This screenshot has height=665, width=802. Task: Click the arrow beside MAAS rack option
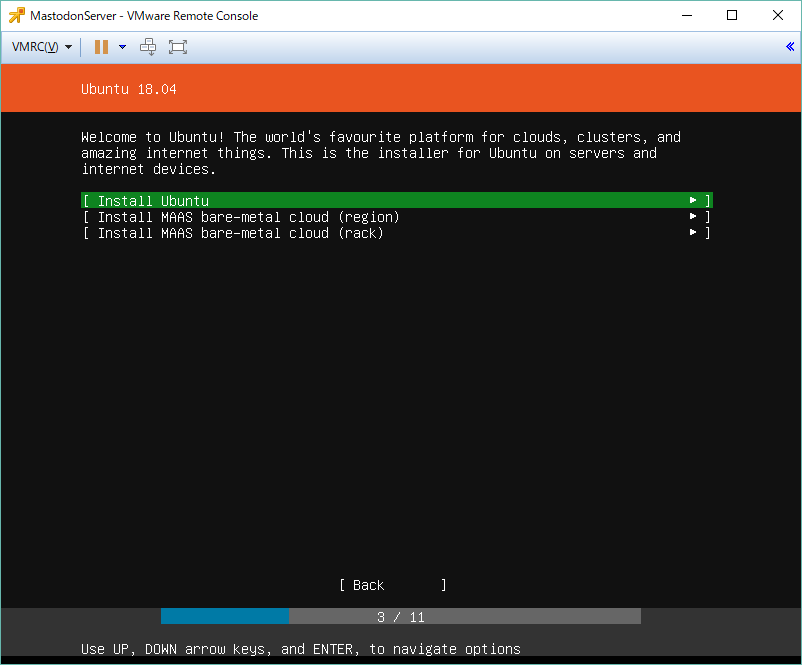693,233
